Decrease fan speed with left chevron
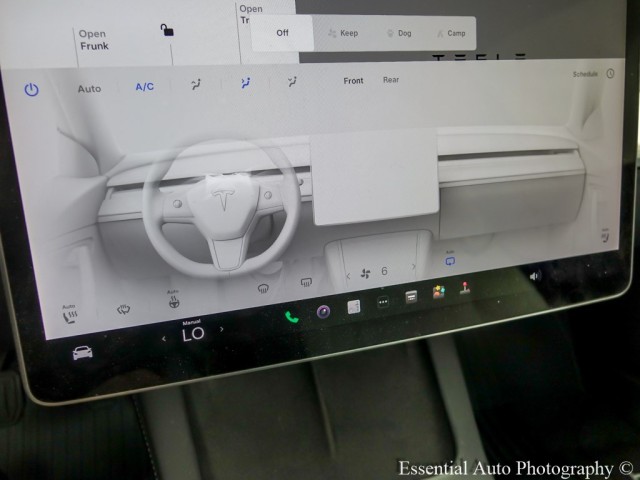 click(348, 276)
